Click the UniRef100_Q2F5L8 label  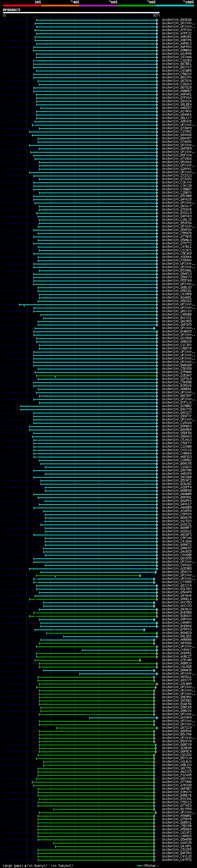click(x=177, y=379)
